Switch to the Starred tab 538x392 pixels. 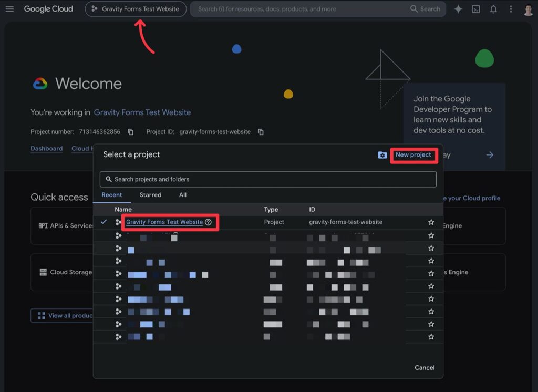150,195
